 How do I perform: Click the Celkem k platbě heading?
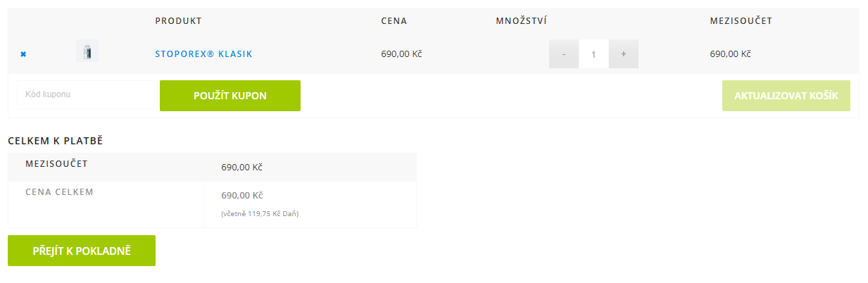click(x=56, y=141)
